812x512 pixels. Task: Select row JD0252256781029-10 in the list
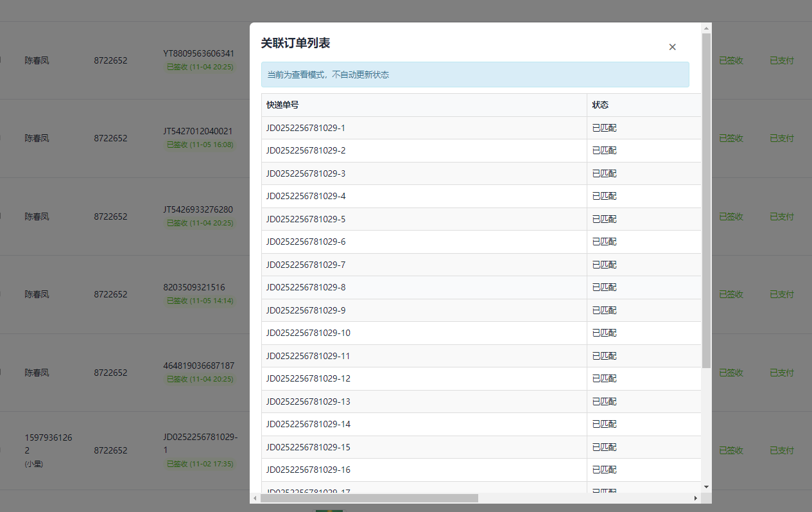coord(308,333)
